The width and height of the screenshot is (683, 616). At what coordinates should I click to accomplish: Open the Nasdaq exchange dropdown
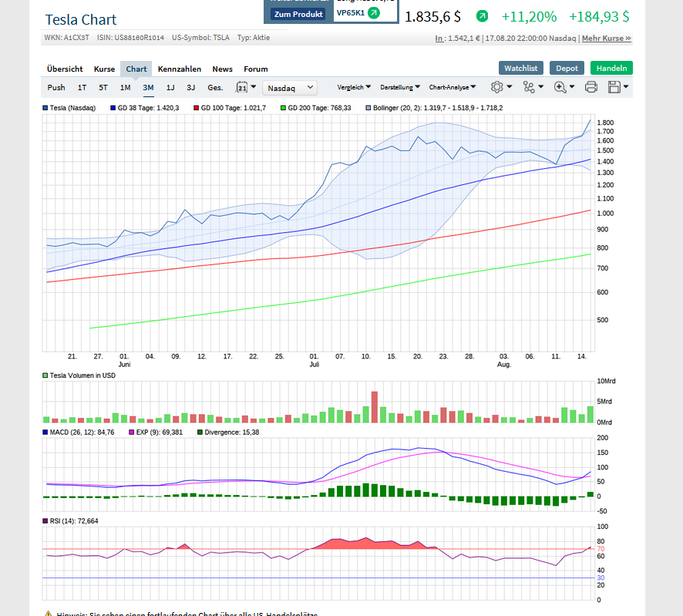(290, 88)
